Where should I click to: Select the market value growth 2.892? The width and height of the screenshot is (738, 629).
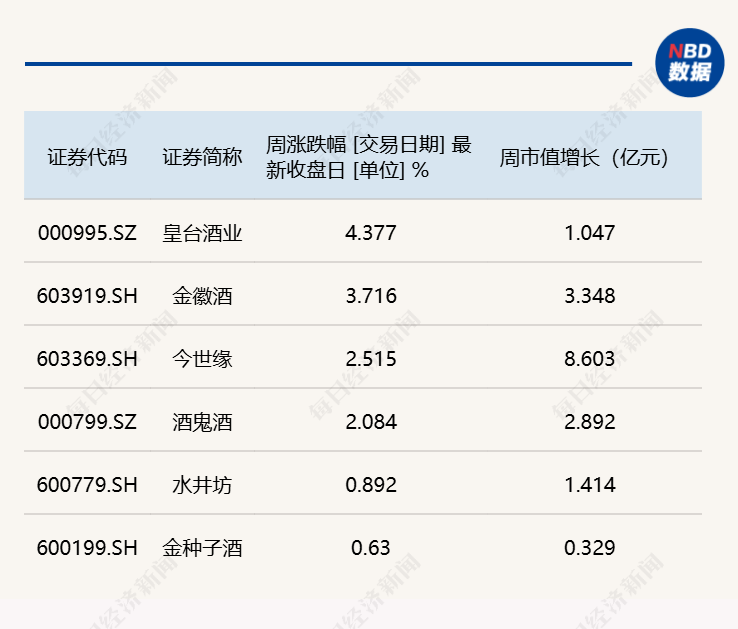pyautogui.click(x=590, y=422)
